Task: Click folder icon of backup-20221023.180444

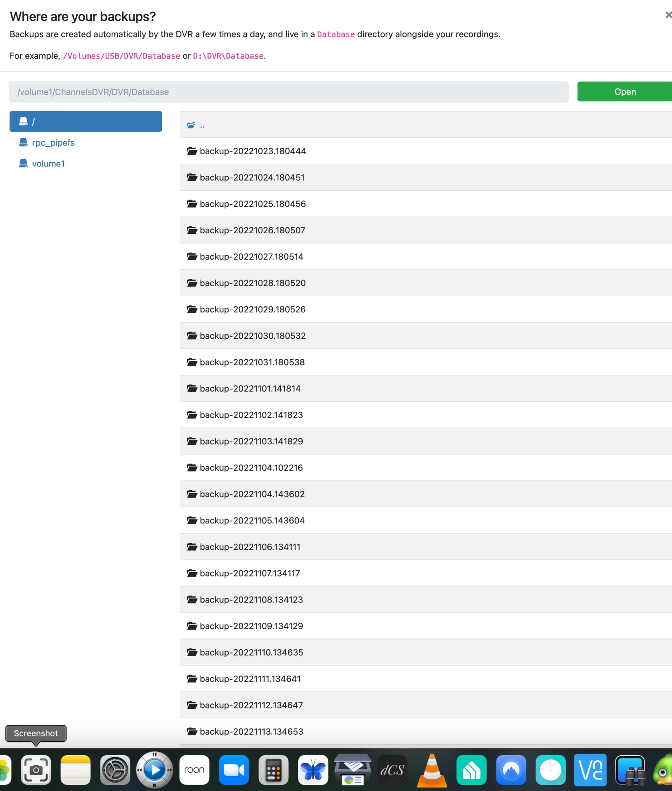Action: point(192,151)
